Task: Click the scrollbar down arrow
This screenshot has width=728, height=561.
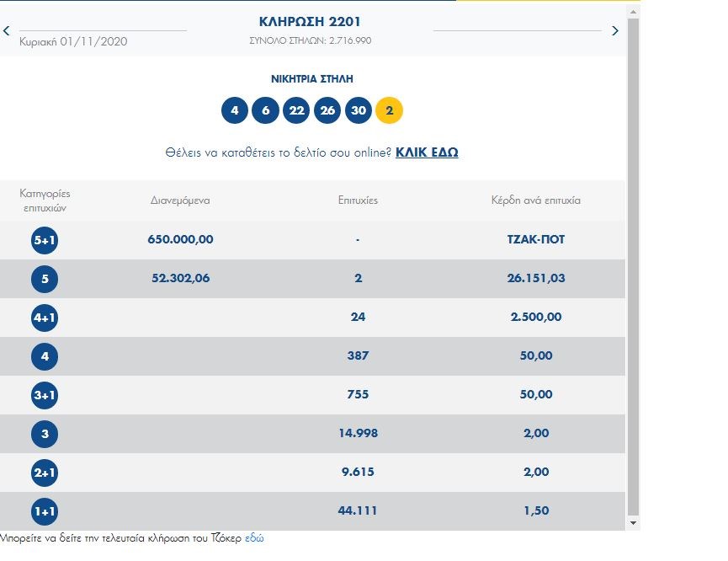Action: coord(633,523)
